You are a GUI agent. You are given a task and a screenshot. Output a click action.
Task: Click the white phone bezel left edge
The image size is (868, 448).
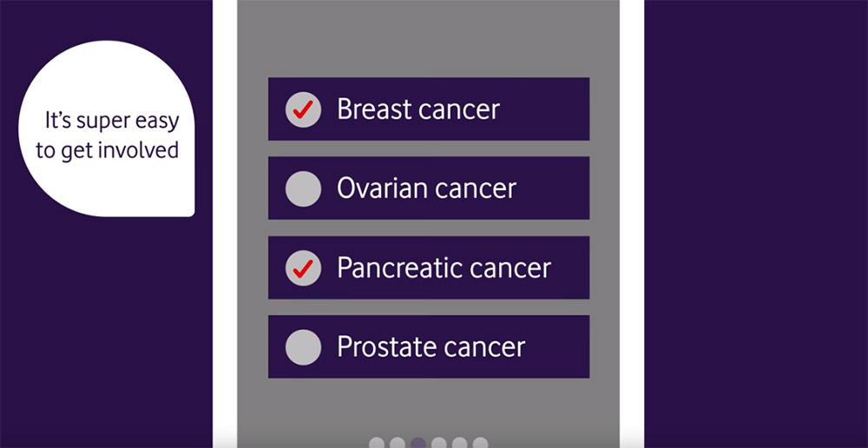point(225,217)
